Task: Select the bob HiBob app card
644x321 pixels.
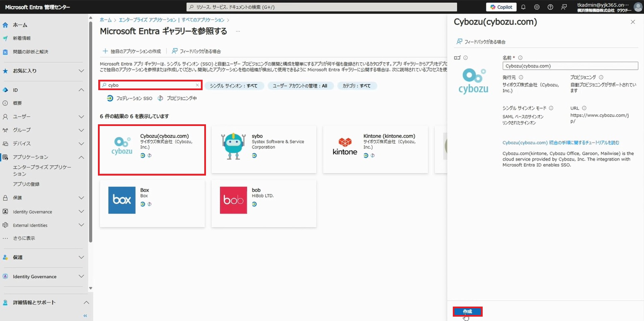Action: (264, 203)
